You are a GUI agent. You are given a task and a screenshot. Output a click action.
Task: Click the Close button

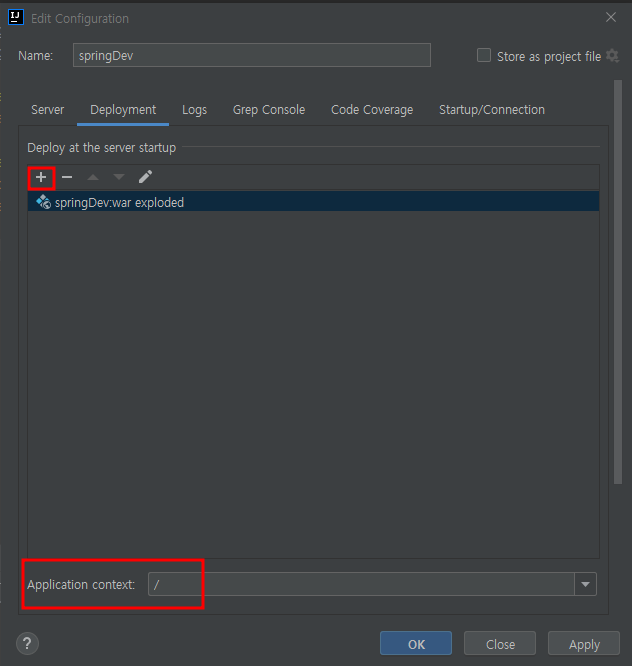click(500, 643)
